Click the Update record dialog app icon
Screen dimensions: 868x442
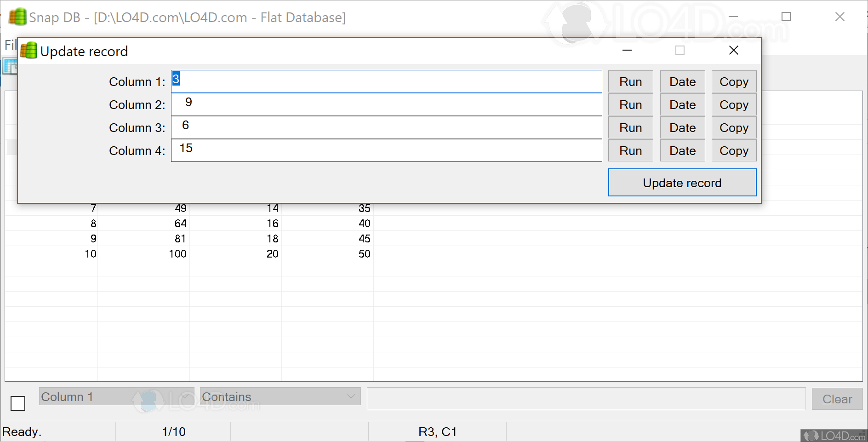(x=29, y=51)
